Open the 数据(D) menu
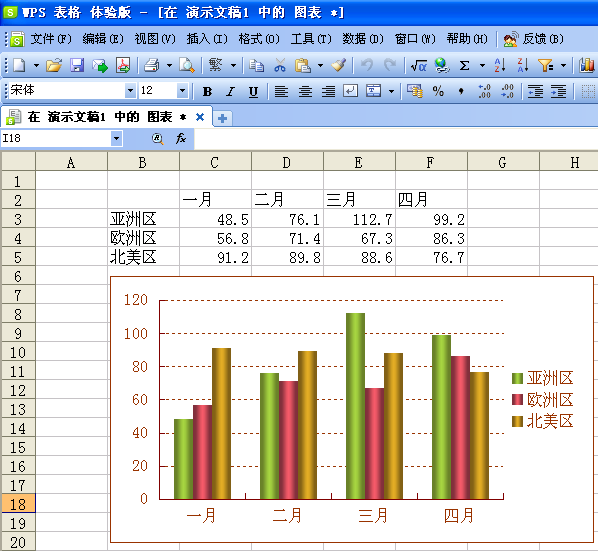This screenshot has height=551, width=598. [x=362, y=39]
